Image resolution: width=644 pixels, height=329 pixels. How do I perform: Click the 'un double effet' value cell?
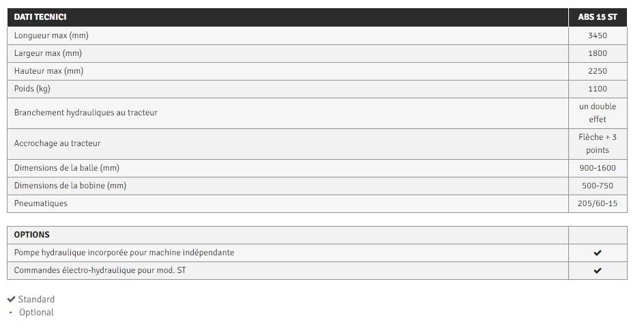[x=597, y=113]
